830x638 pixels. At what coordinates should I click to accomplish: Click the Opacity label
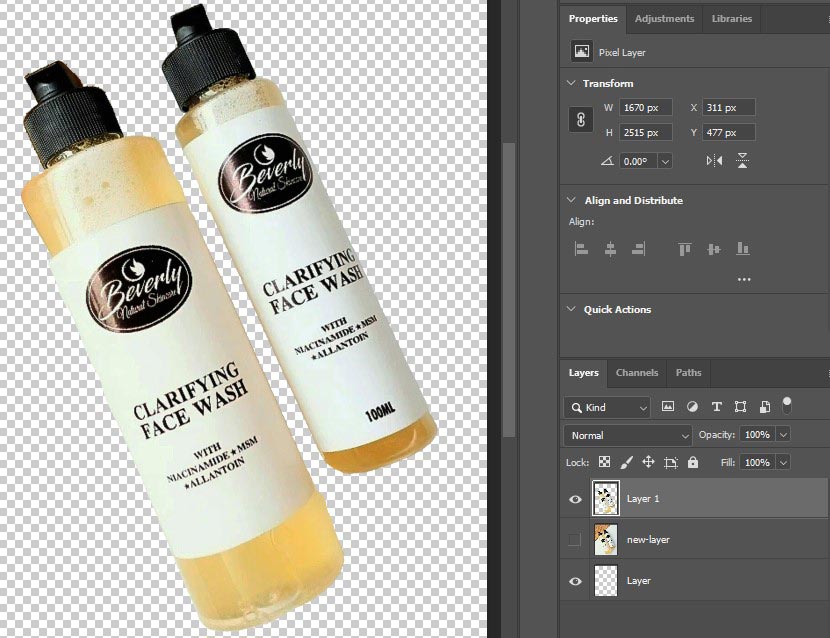click(x=717, y=435)
